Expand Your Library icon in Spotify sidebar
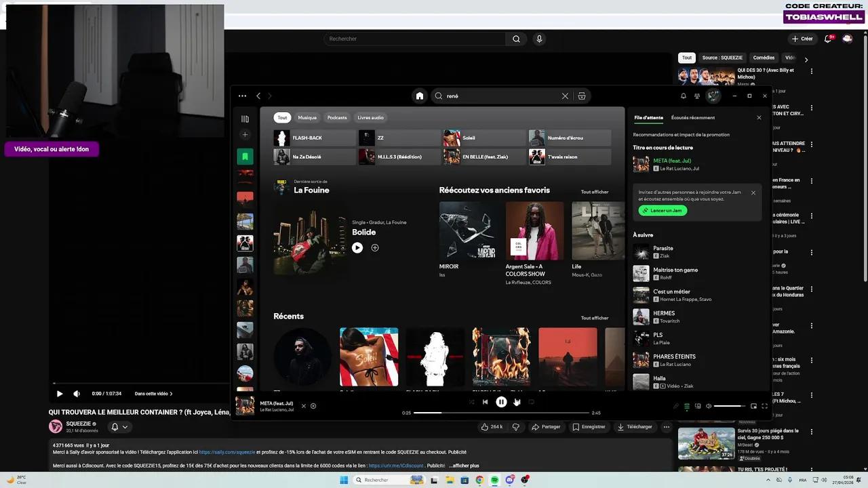 point(245,119)
